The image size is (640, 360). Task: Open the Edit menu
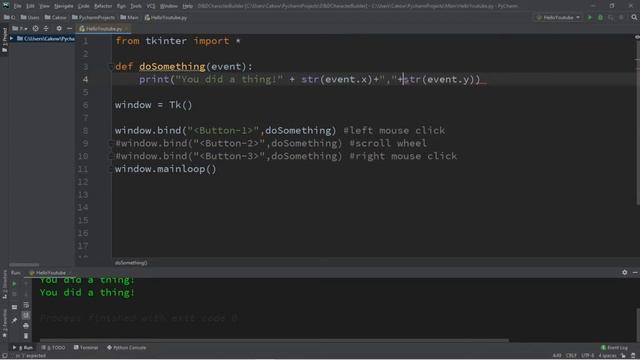(30, 6)
